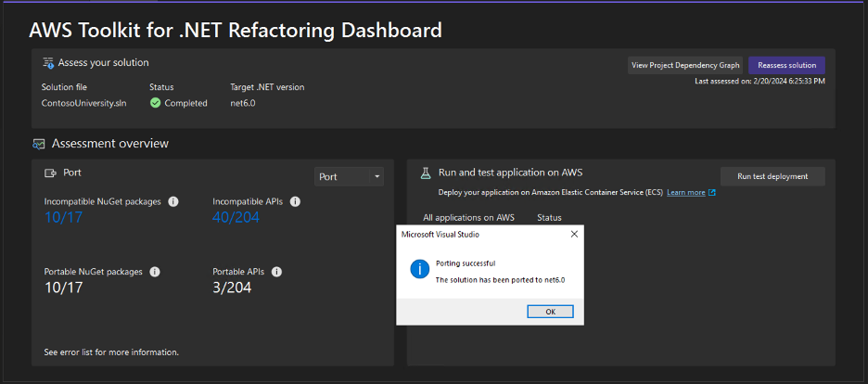Screen dimensions: 868x384
Task: Open the Learn more link
Action: pyautogui.click(x=686, y=193)
